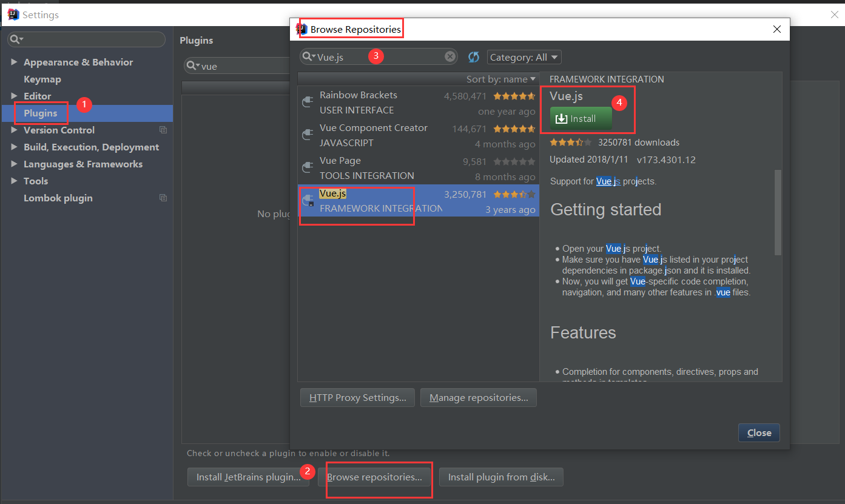Click the plugin icon beside Vue Page
This screenshot has height=504, width=845.
pyautogui.click(x=308, y=168)
